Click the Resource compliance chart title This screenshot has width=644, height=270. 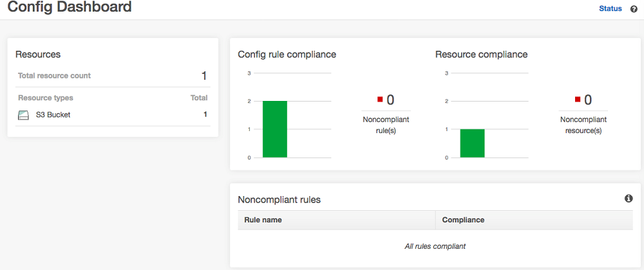pyautogui.click(x=481, y=55)
